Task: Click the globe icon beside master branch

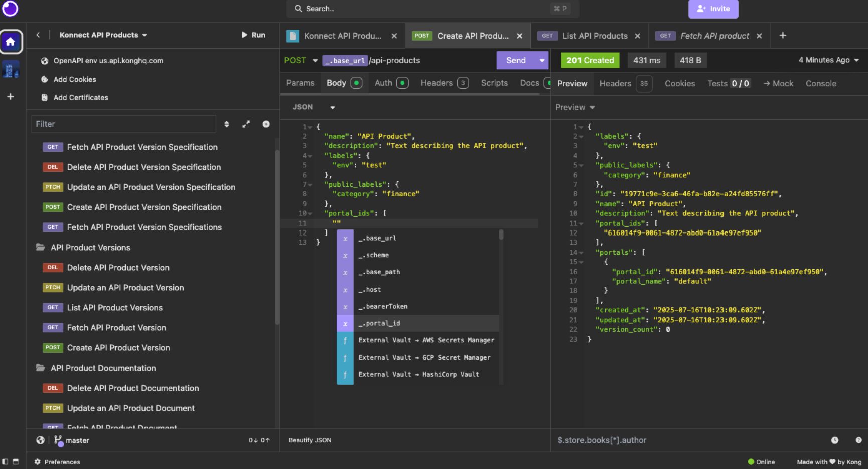Action: [x=40, y=440]
